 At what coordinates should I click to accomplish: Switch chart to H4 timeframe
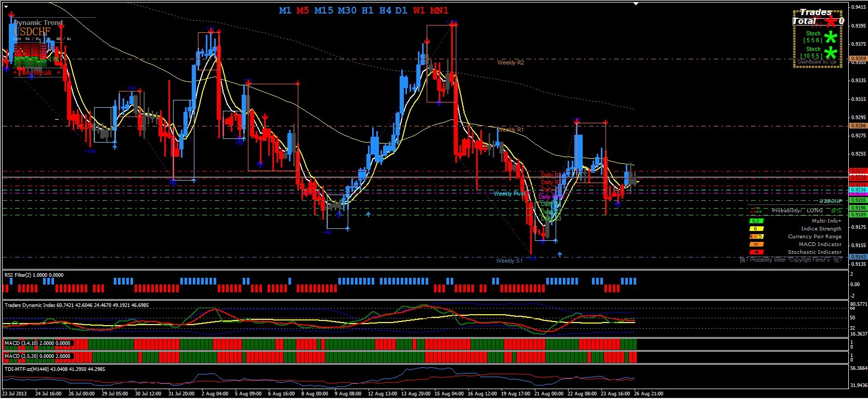(x=385, y=10)
